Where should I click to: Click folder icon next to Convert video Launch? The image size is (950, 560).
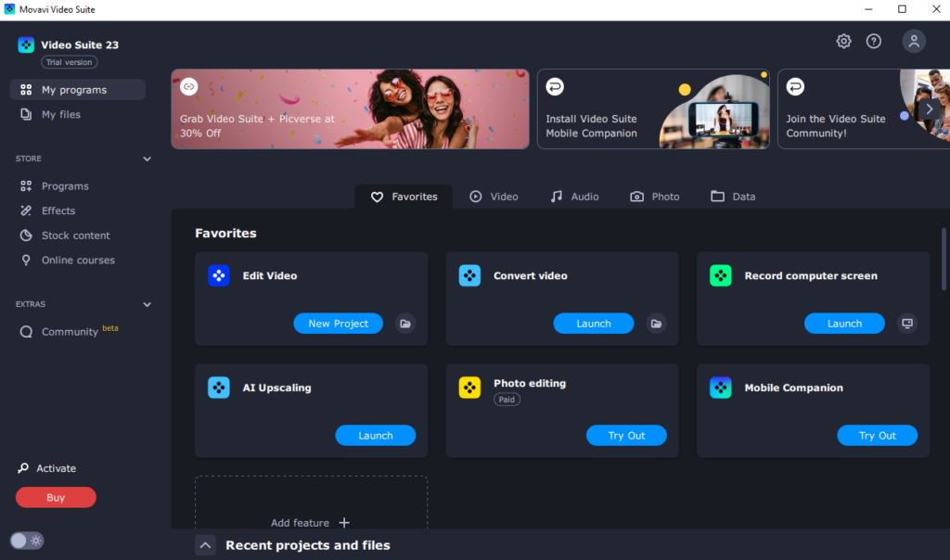(x=656, y=324)
